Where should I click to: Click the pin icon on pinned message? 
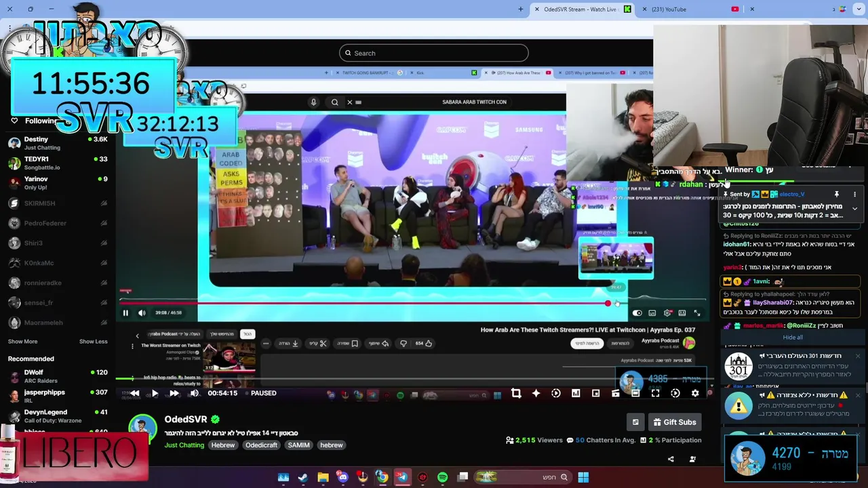pyautogui.click(x=836, y=195)
